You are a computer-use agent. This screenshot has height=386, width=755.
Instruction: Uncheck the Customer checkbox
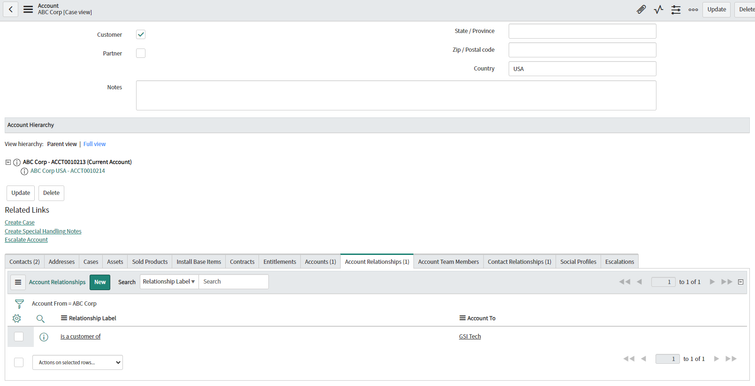coord(141,35)
